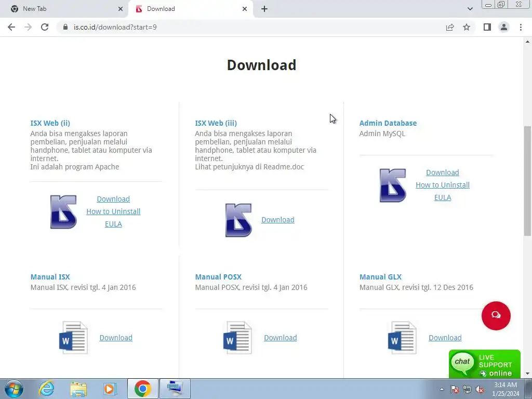The width and height of the screenshot is (532, 399).
Task: Click the ISX Web (ii) logo icon
Action: tap(63, 212)
